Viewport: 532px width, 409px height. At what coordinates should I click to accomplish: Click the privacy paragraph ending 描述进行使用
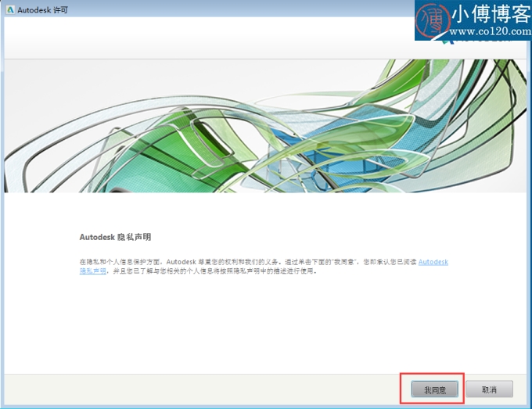(264, 267)
